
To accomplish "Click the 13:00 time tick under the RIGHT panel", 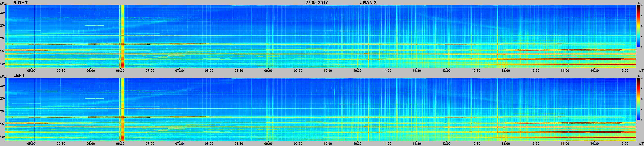I will click(505, 71).
